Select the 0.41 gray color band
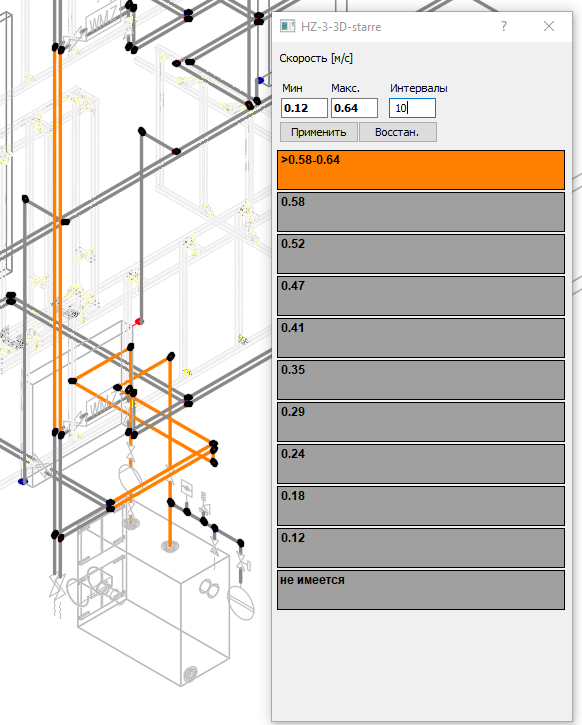This screenshot has height=725, width=582. click(421, 338)
